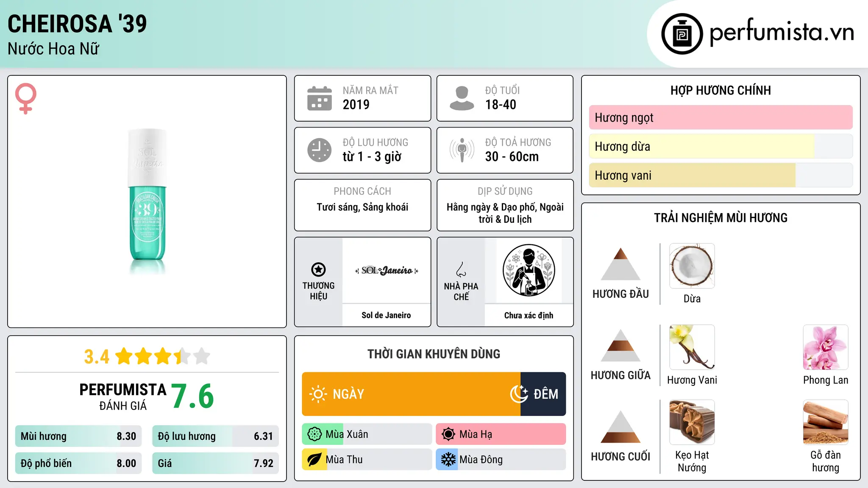This screenshot has height=488, width=868.
Task: Click the pyramid icon above HƯƠNG ĐẦU
Action: coord(620,264)
